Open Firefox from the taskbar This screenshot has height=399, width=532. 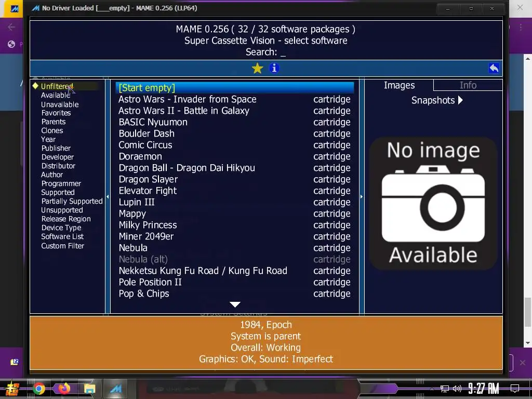64,389
